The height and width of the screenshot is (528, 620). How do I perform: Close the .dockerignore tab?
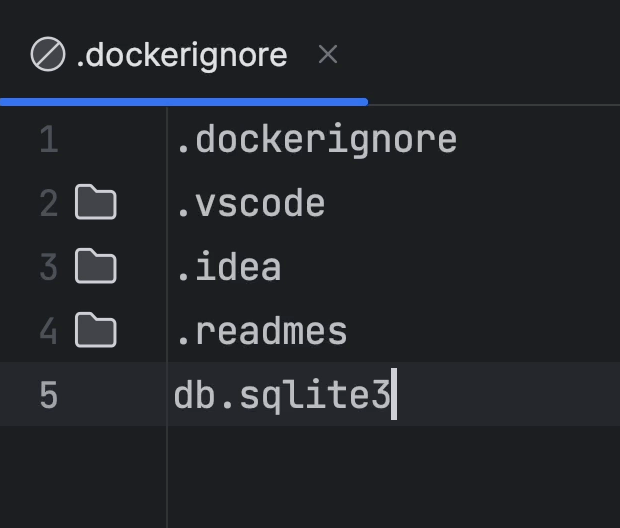point(327,54)
